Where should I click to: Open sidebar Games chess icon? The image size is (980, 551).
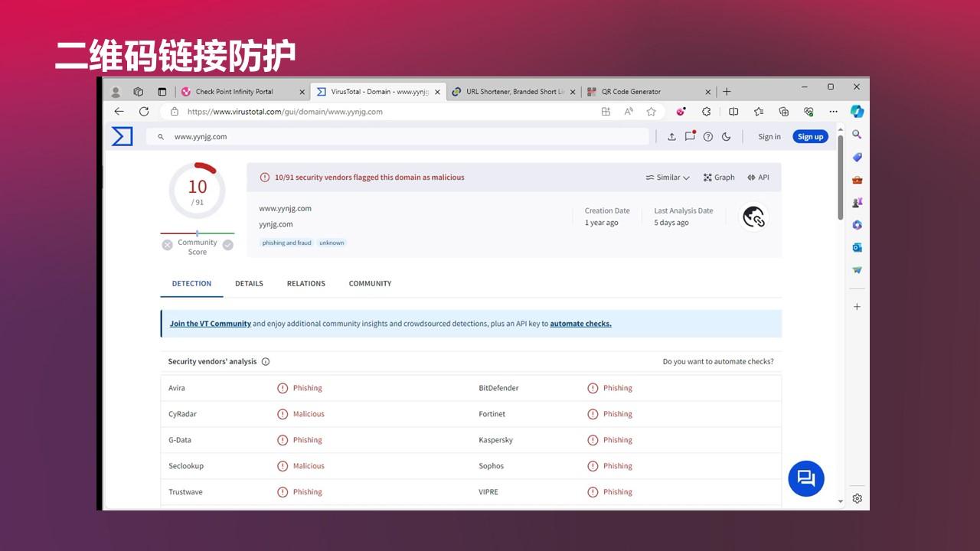tap(857, 202)
